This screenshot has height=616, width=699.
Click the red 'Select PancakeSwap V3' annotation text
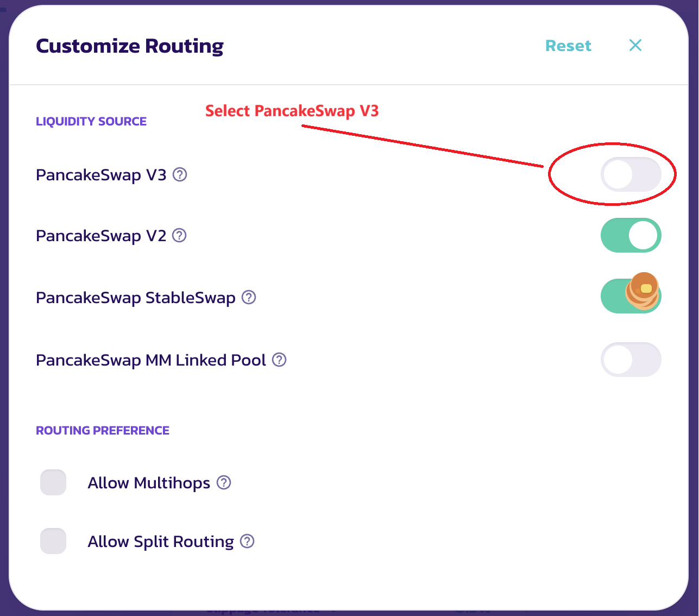[x=292, y=111]
